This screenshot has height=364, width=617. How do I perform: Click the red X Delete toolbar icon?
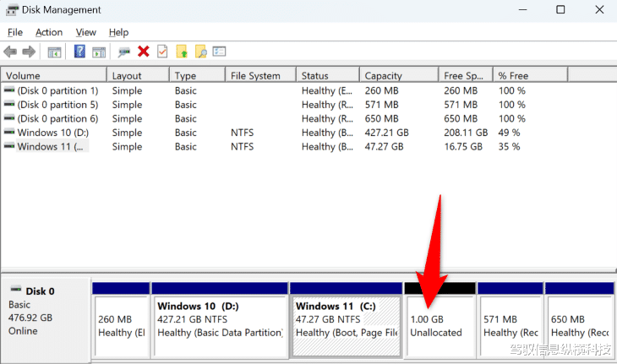coord(144,52)
